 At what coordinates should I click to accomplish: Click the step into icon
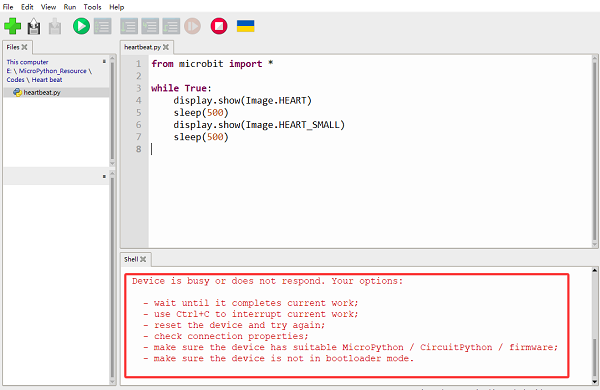click(x=150, y=26)
